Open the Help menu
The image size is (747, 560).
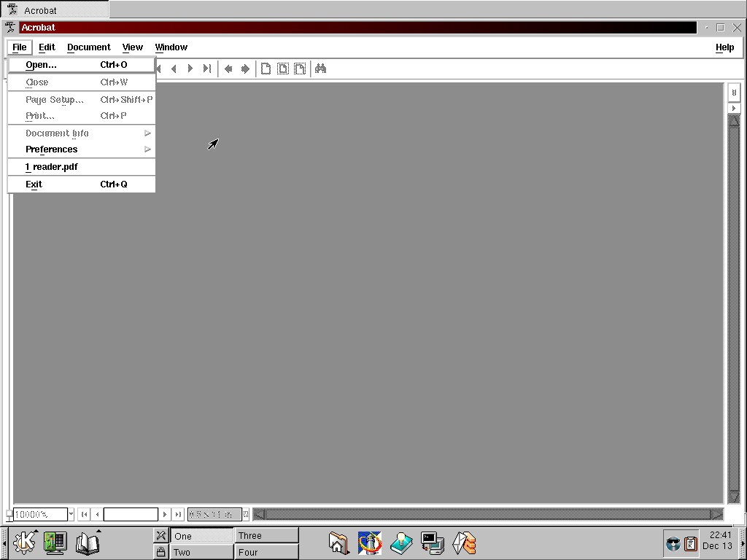[x=724, y=47]
